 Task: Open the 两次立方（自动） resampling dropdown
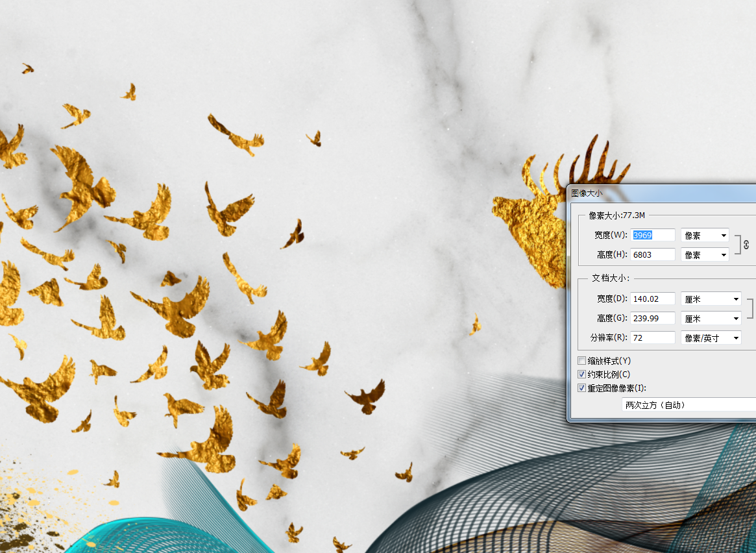689,405
